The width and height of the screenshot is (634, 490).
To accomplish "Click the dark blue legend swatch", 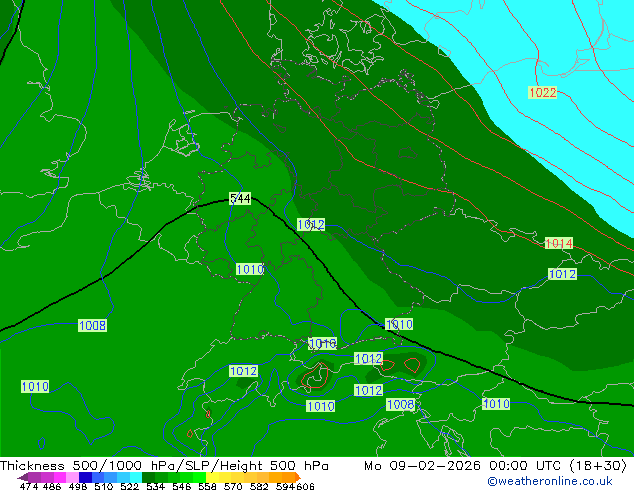I will [x=85, y=477].
